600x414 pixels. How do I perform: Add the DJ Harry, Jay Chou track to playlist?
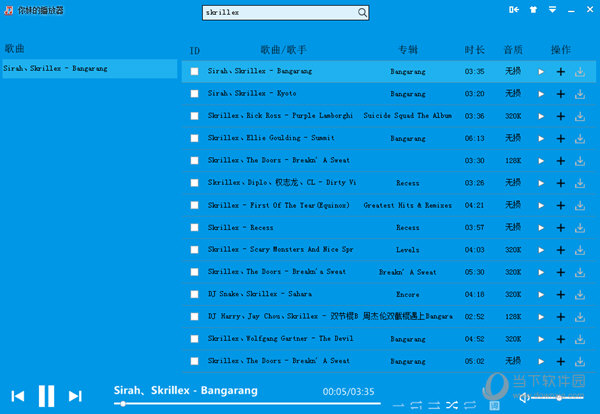click(561, 317)
